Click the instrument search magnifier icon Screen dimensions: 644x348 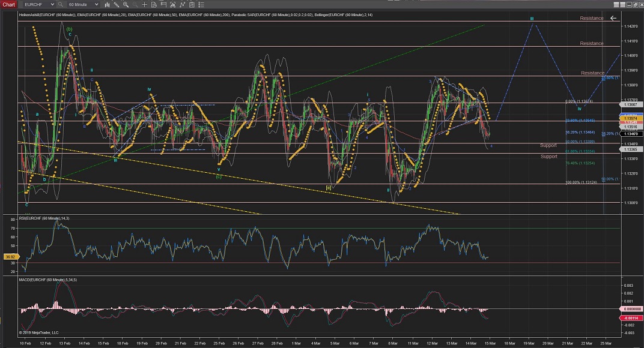point(60,5)
